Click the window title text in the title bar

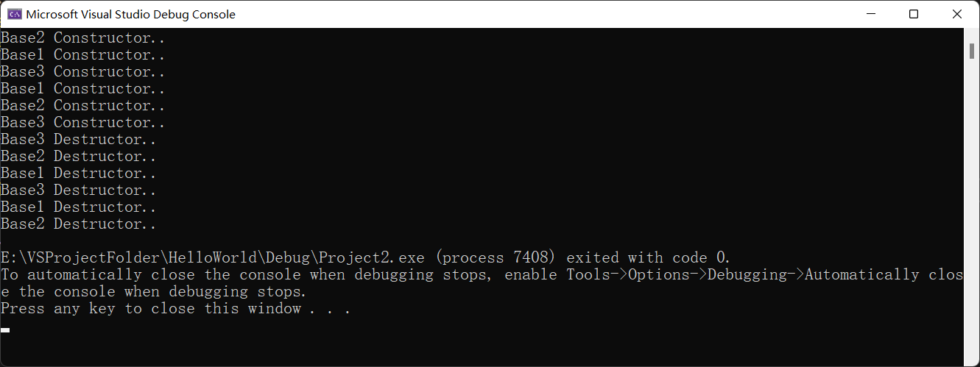click(x=131, y=14)
